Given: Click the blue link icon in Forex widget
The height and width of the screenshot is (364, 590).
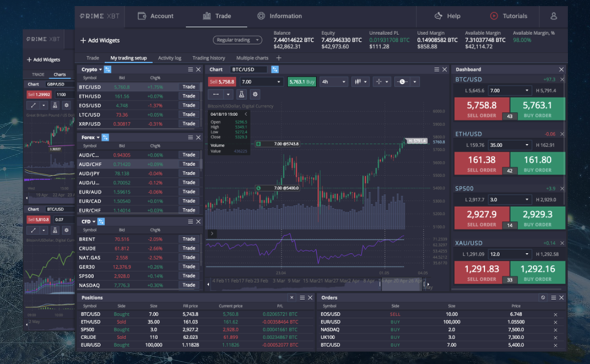Looking at the screenshot, I should click(x=105, y=138).
